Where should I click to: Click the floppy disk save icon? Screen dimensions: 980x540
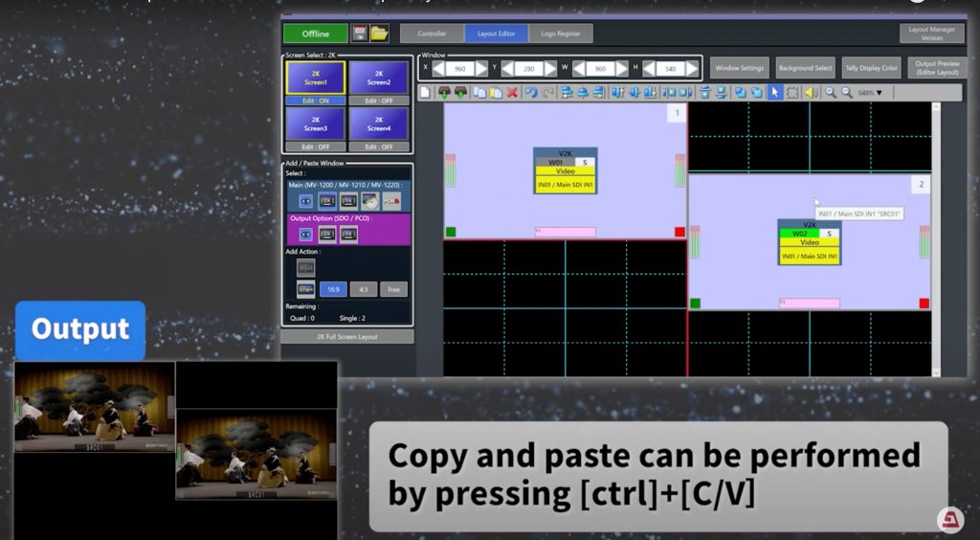point(360,34)
